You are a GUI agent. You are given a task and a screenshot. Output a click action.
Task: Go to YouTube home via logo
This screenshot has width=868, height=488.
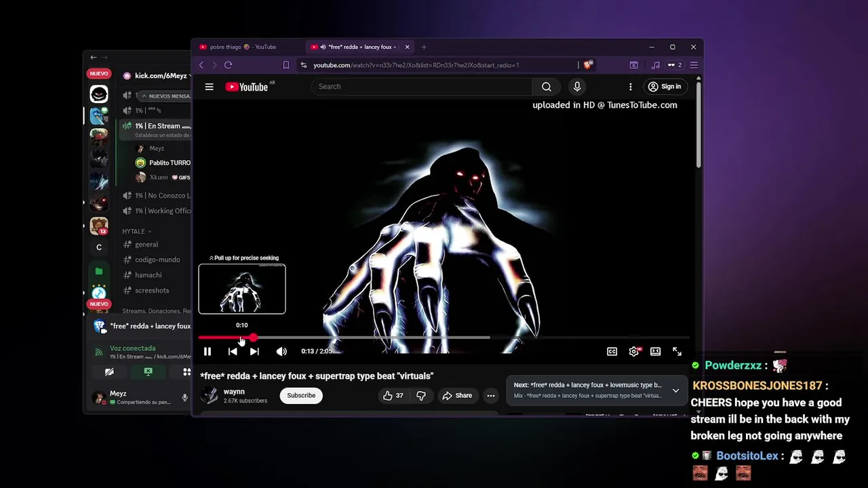247,87
